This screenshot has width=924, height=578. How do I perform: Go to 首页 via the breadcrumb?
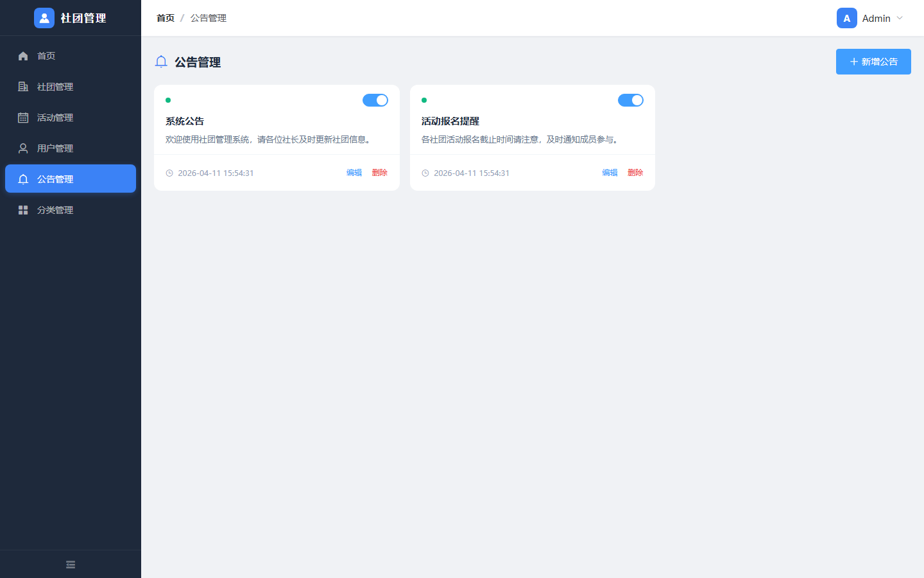point(166,18)
